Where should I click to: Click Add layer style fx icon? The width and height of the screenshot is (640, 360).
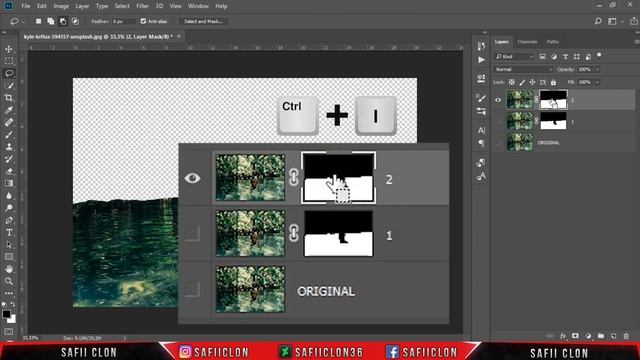click(x=563, y=336)
